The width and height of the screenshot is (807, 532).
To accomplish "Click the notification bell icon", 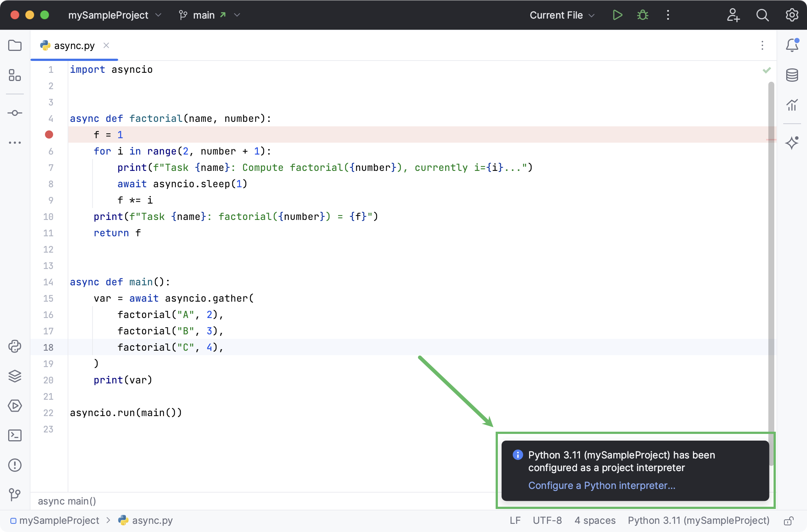I will click(792, 45).
